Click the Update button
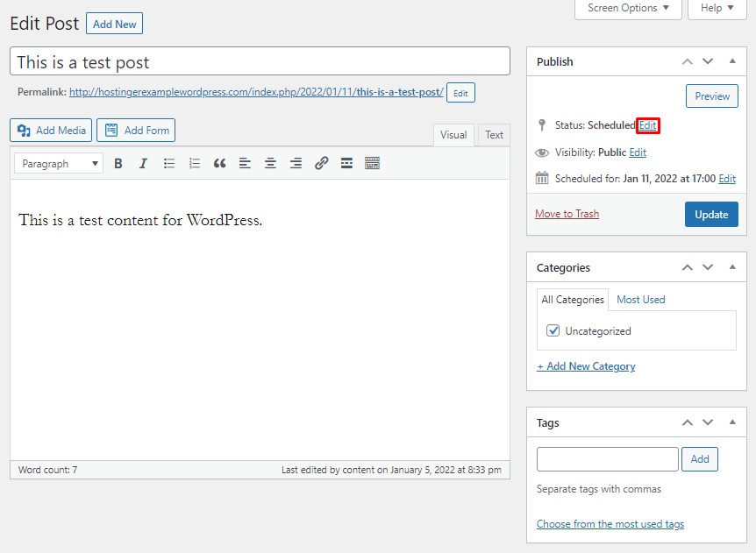The height and width of the screenshot is (553, 756). point(711,214)
